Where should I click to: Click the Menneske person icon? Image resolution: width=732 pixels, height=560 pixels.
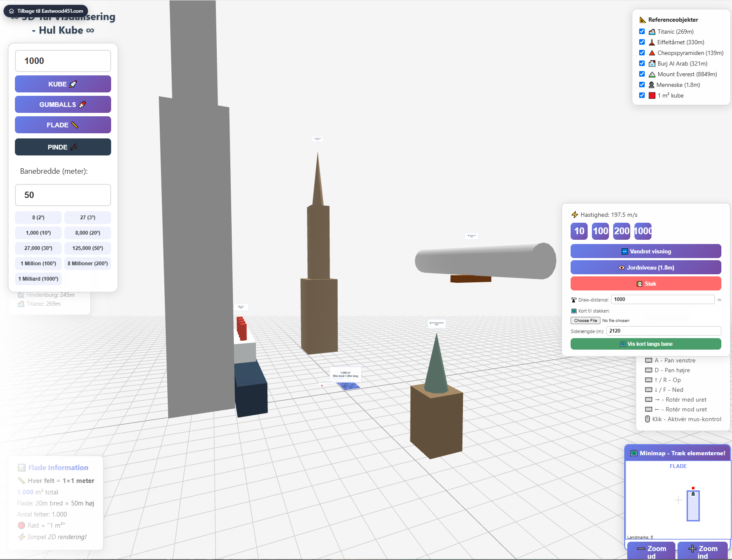point(652,85)
